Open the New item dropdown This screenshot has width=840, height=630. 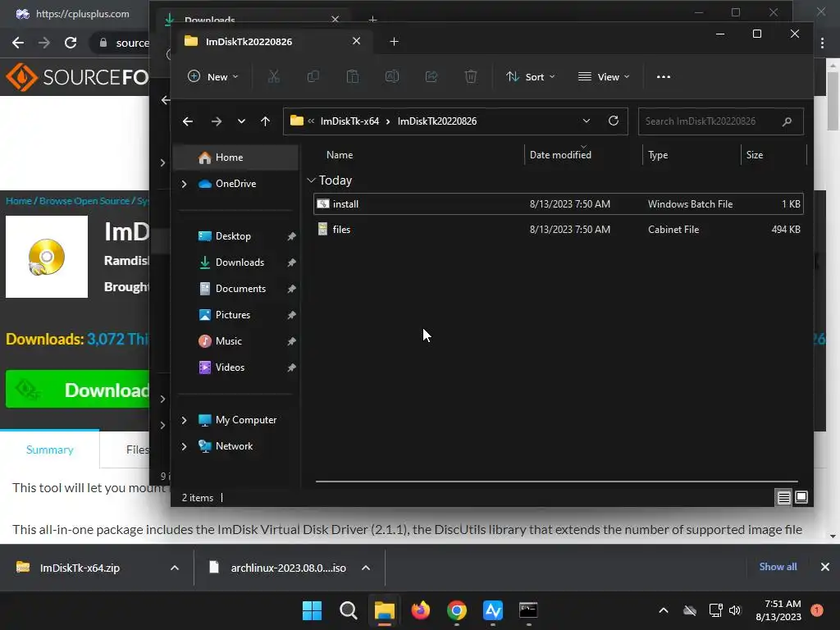click(212, 76)
